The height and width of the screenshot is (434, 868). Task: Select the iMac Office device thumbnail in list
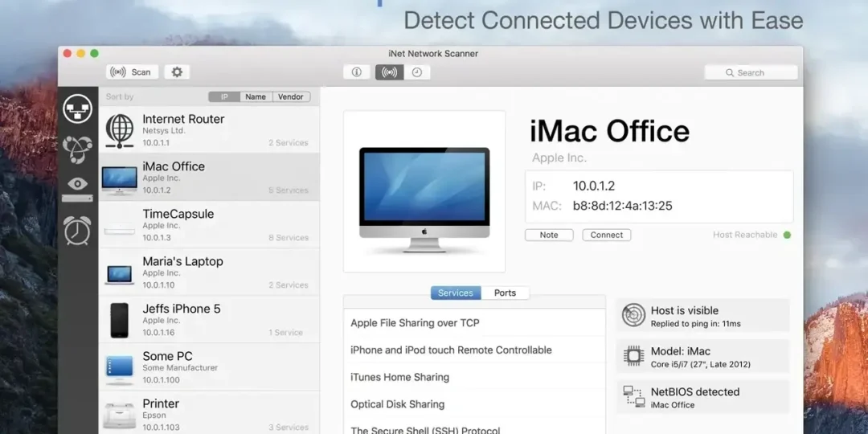pos(120,180)
